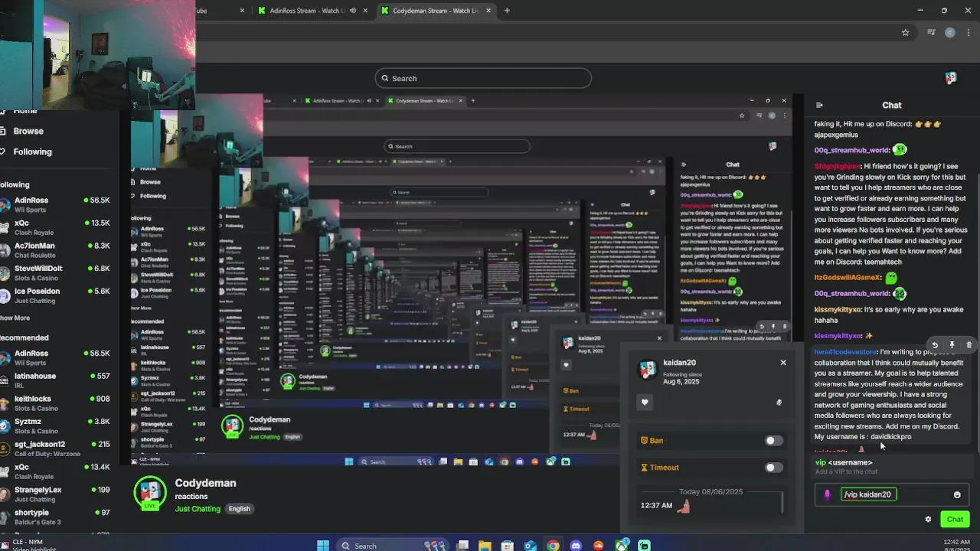Select the vip <username> command suggestion

(892, 466)
